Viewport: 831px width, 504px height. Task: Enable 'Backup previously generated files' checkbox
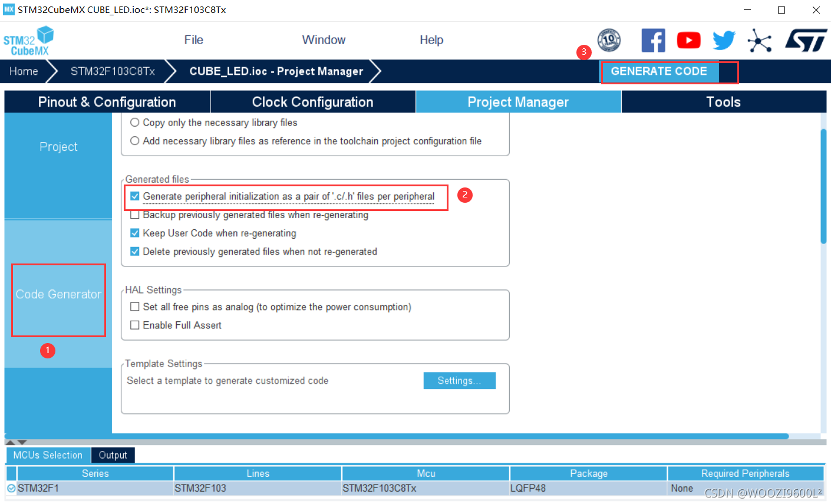(135, 215)
